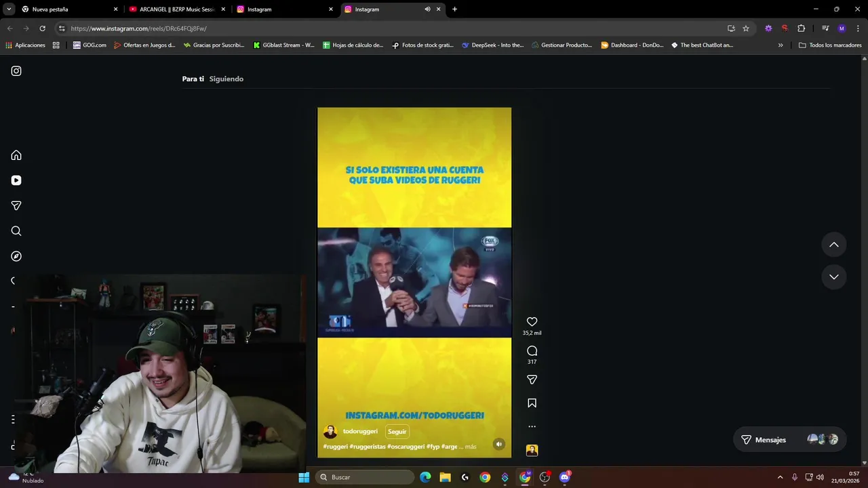This screenshot has width=868, height=488.
Task: Show hidden system tray icons
Action: coord(780,477)
